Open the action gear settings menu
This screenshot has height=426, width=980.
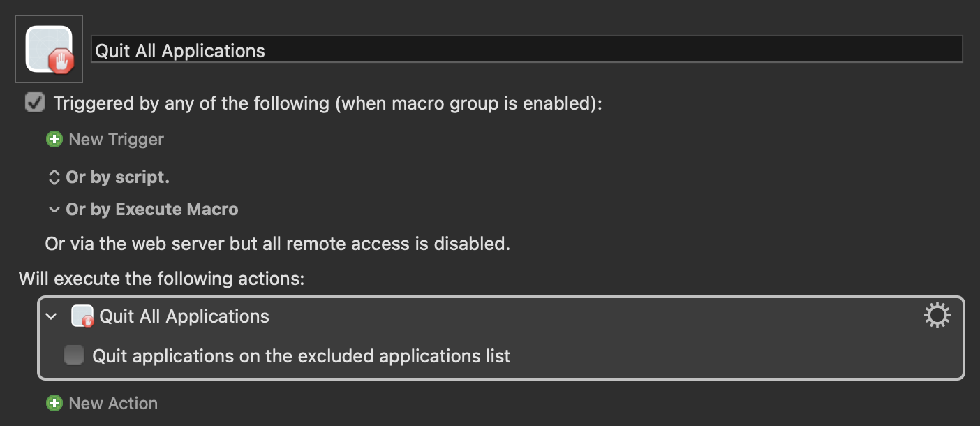(937, 316)
